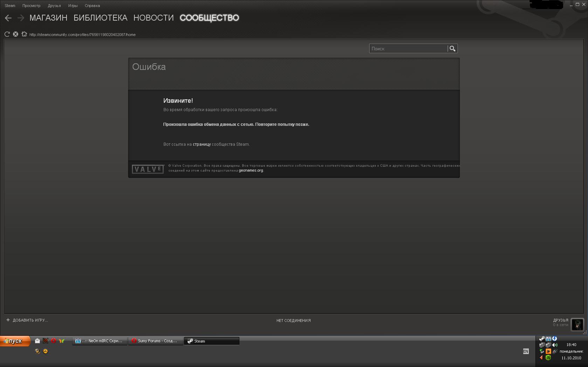The height and width of the screenshot is (367, 588).
Task: Open the Просмотр menu
Action: [x=31, y=6]
